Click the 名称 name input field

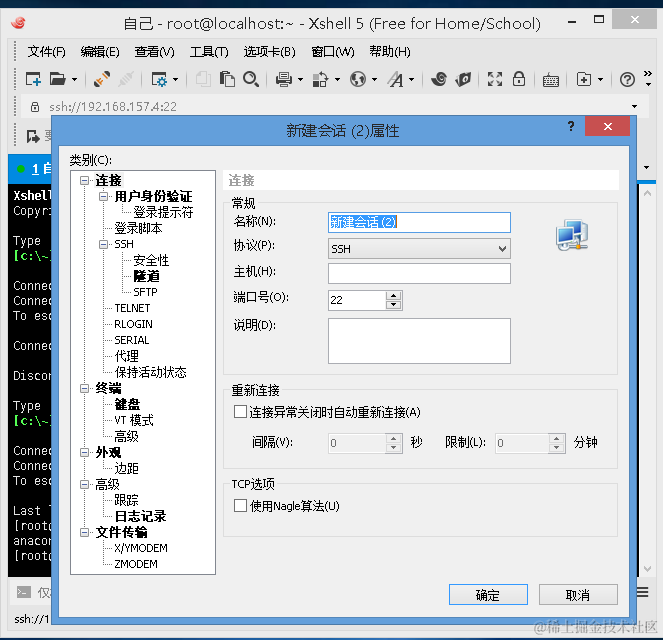[x=419, y=222]
